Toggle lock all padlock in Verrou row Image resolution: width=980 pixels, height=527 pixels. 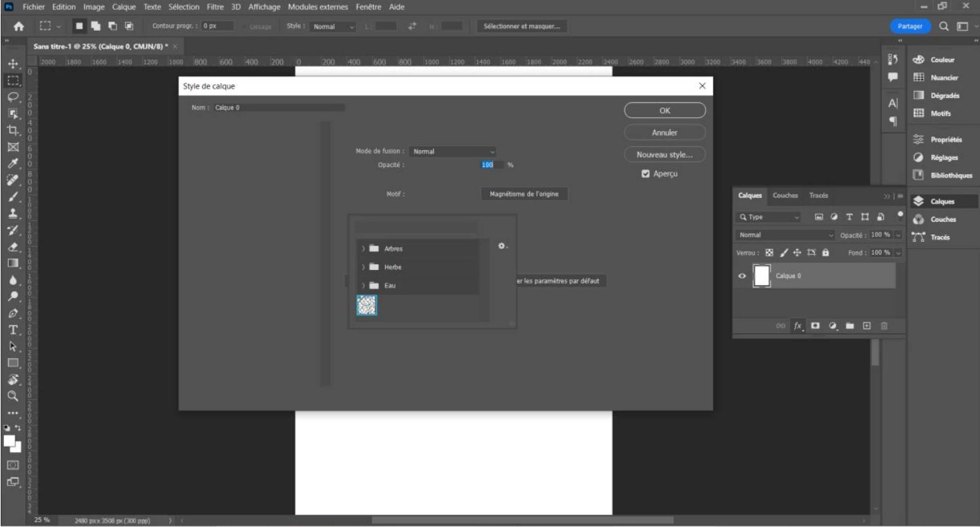pos(826,253)
